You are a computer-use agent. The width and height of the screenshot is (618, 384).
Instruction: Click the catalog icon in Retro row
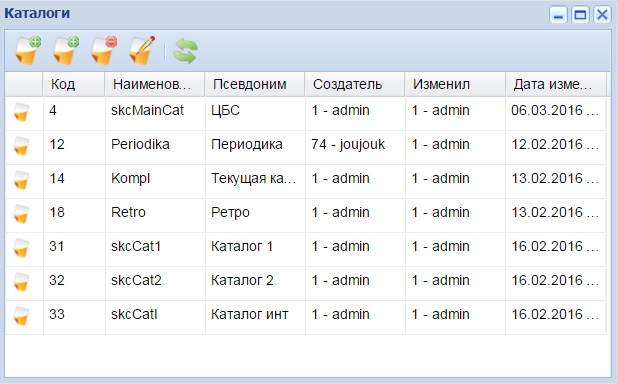[21, 214]
